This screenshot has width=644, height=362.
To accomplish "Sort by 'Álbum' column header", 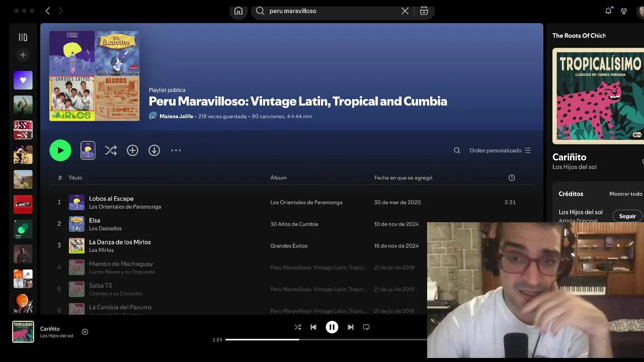I will (x=278, y=177).
